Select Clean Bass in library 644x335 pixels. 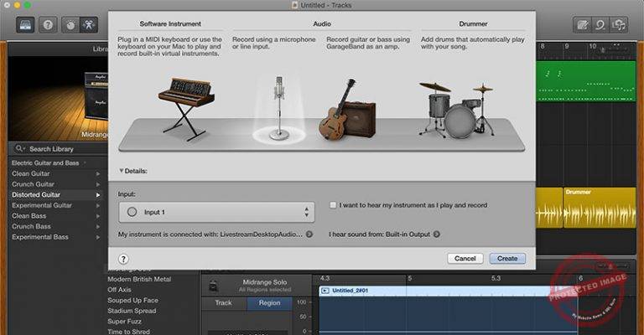tap(29, 216)
